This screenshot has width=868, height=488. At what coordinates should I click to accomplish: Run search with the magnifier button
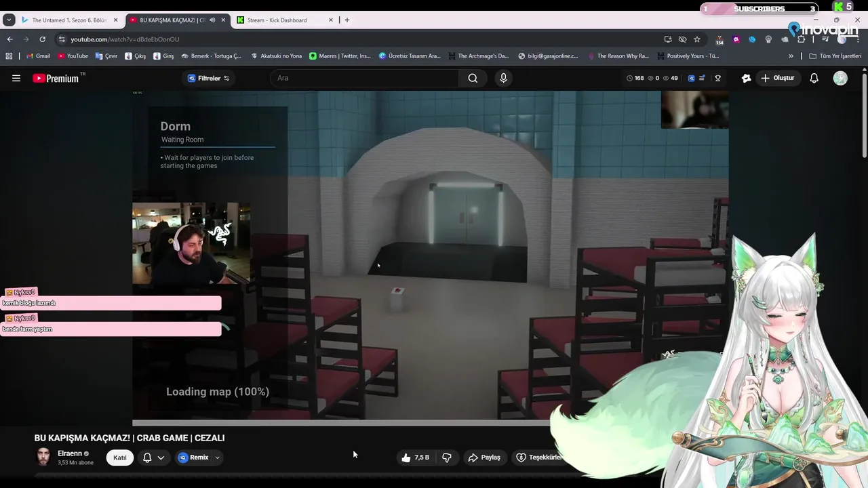pos(473,79)
